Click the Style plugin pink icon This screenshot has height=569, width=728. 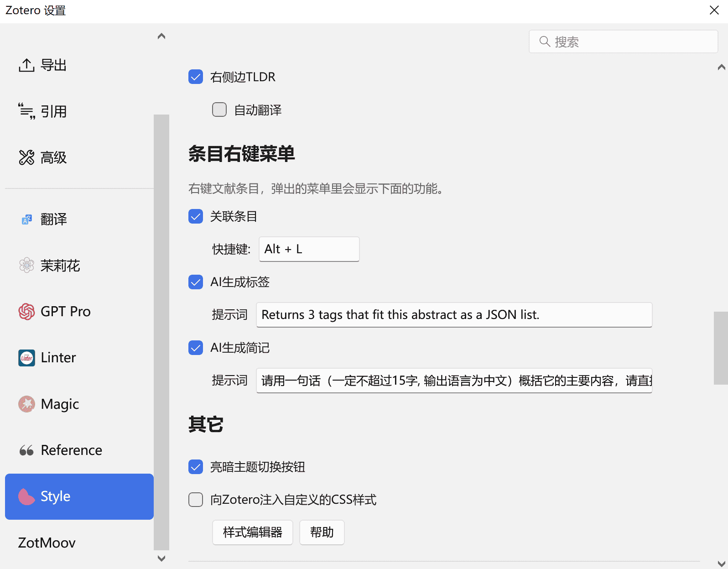tap(26, 496)
